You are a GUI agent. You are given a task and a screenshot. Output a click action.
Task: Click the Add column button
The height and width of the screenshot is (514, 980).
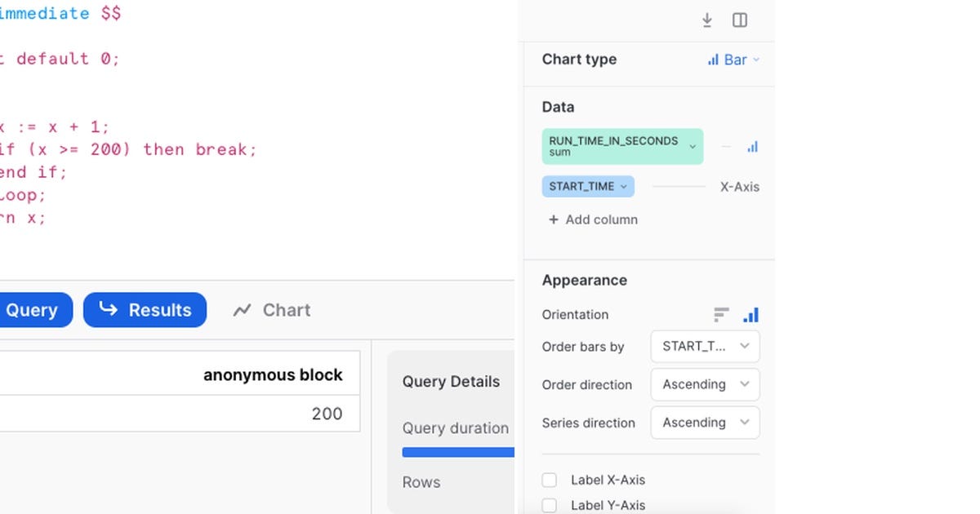point(593,219)
